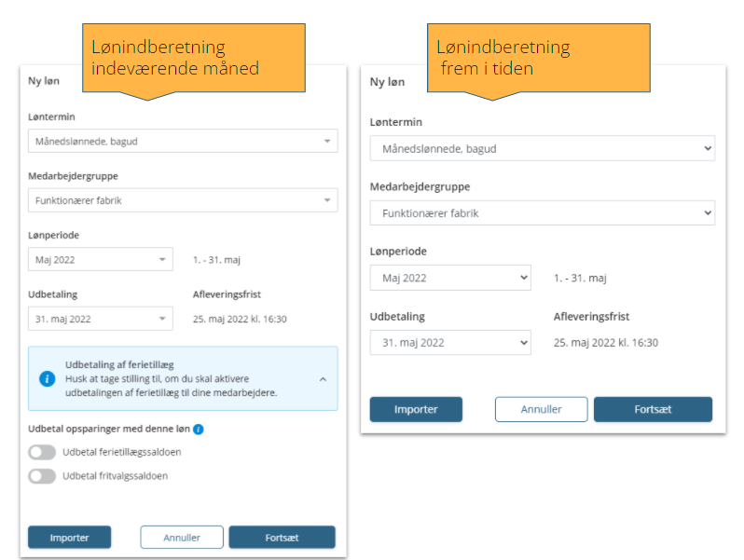The image size is (744, 560).
Task: Click the info icon in ferietillæg notice
Action: (x=47, y=379)
